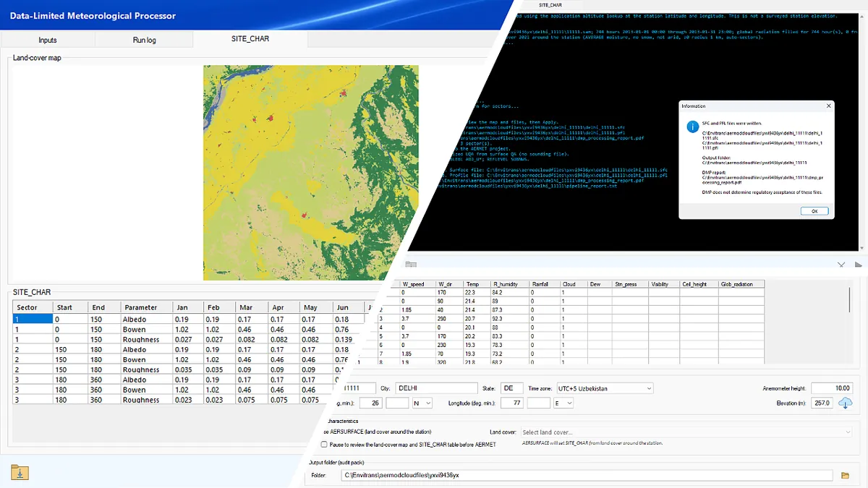
Task: Click the Mar column header
Action: (x=252, y=307)
